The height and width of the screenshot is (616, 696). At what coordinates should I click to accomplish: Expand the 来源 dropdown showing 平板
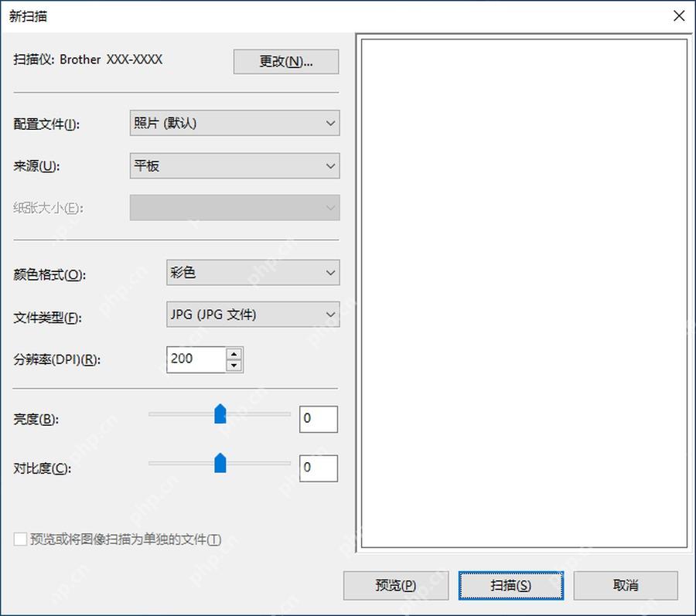(235, 166)
